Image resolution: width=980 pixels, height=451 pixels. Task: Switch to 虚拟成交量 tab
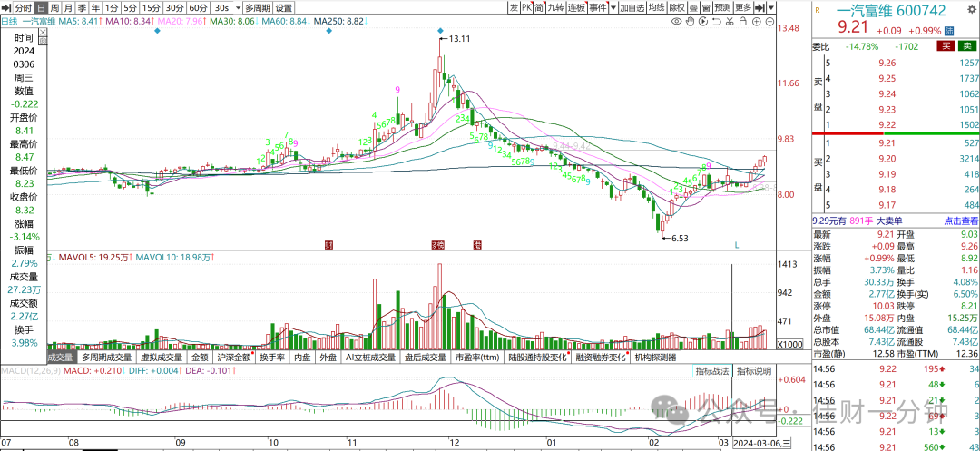pyautogui.click(x=162, y=358)
